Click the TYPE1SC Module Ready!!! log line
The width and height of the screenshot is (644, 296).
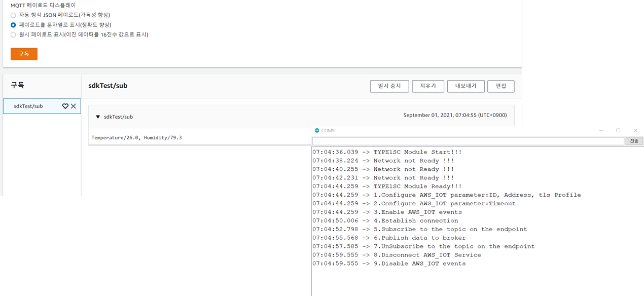click(387, 187)
